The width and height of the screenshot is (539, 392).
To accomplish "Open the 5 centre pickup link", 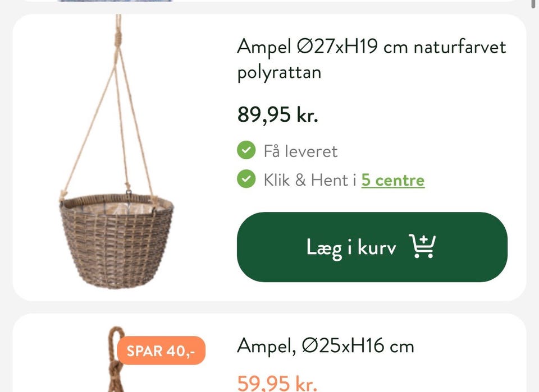I will tap(392, 180).
